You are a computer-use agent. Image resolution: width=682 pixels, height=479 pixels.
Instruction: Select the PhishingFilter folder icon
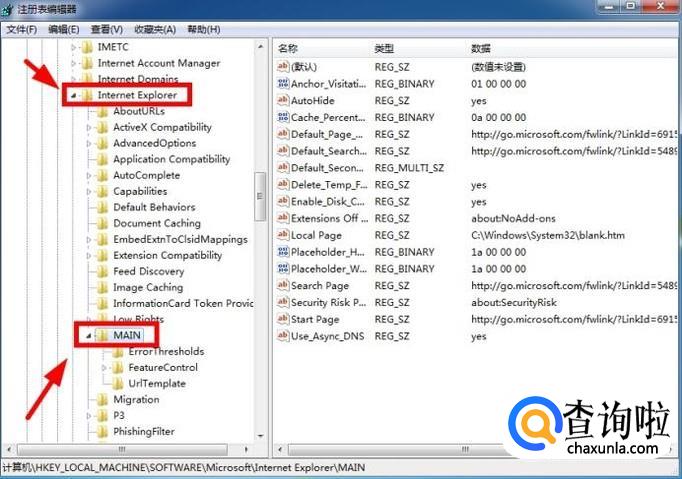pos(103,432)
